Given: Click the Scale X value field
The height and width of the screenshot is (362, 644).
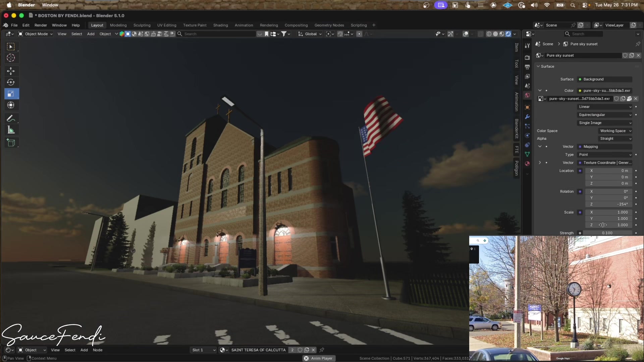Looking at the screenshot, I should click(609, 212).
